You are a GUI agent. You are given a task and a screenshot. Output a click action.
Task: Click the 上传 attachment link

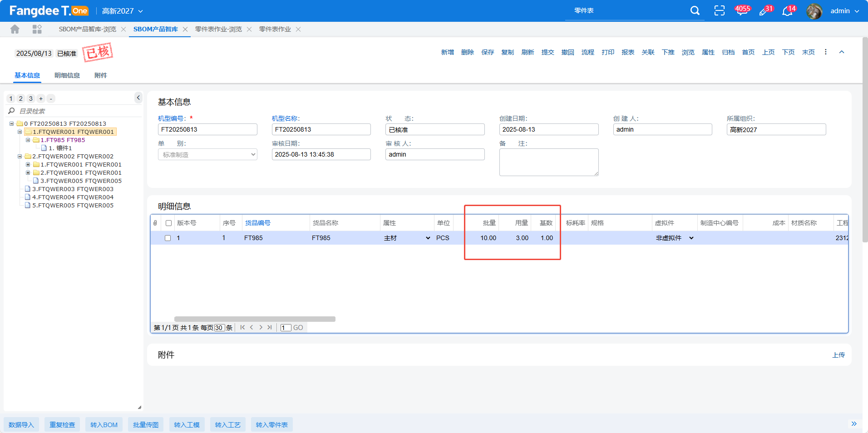pyautogui.click(x=838, y=355)
